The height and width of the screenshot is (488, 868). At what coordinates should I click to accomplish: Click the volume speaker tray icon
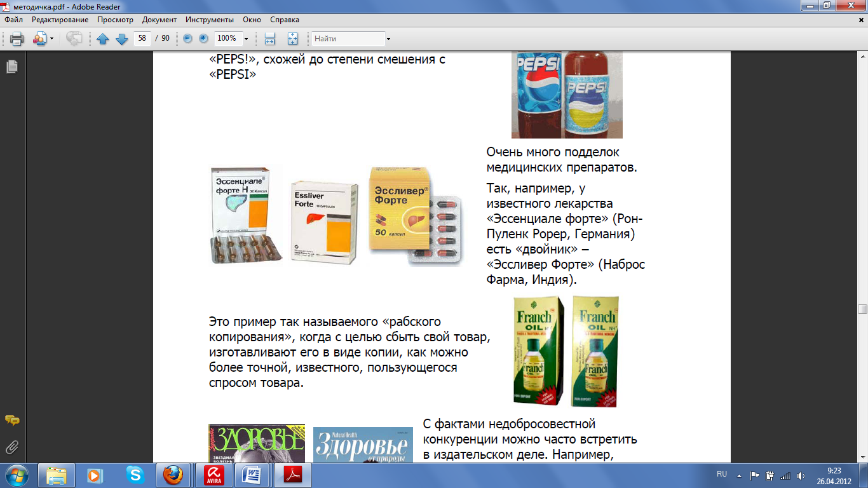click(x=801, y=475)
